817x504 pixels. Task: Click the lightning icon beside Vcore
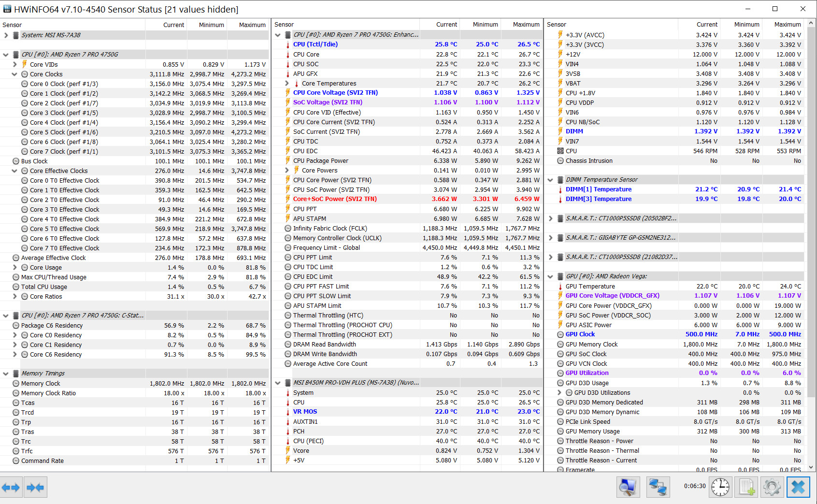click(x=288, y=450)
